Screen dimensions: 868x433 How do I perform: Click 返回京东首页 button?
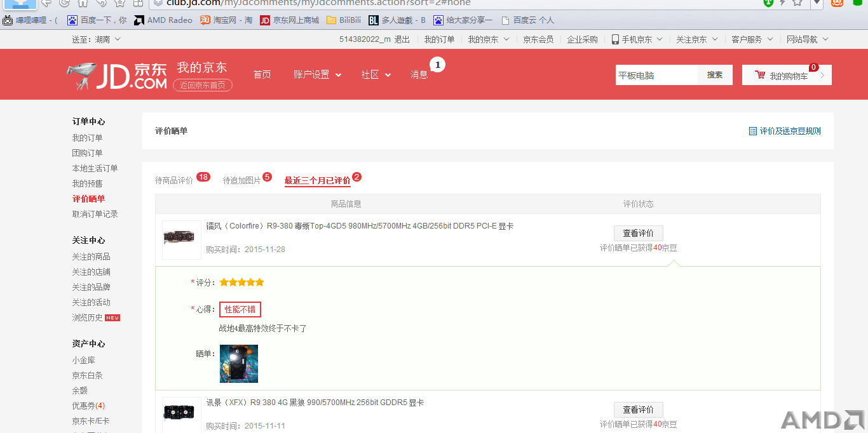203,85
